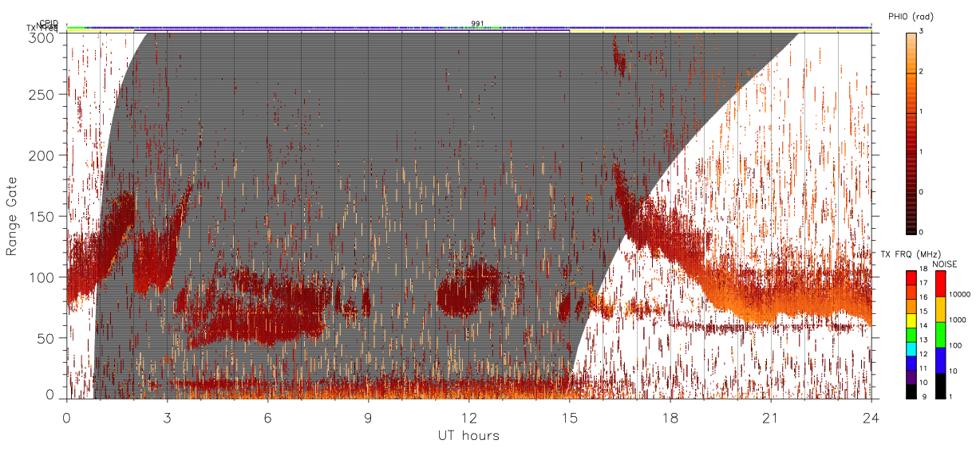
Task: Click the 'PHI0 (rad)' colorbar title
Action: click(x=911, y=16)
